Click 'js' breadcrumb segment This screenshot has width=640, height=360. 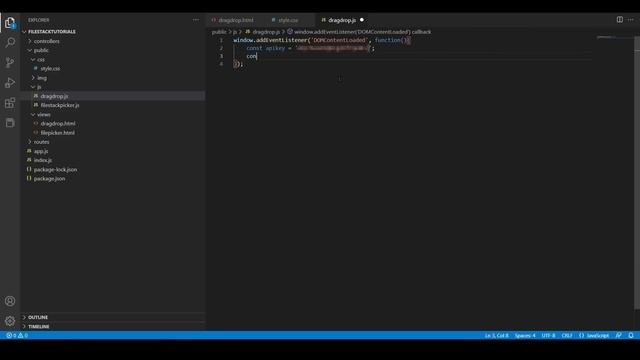point(235,31)
